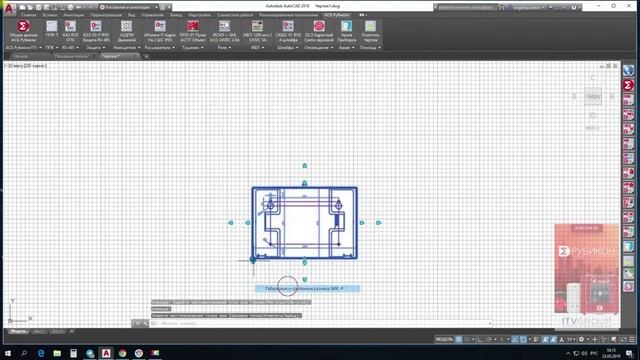Insert the ОСЗ addressable sounder block
640x360 pixels.
pyautogui.click(x=319, y=31)
